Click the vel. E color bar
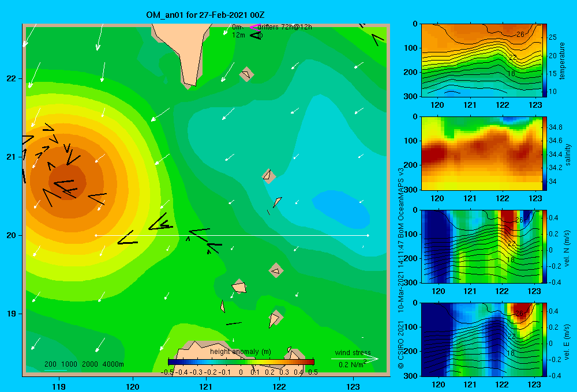The image size is (577, 392). coord(545,340)
